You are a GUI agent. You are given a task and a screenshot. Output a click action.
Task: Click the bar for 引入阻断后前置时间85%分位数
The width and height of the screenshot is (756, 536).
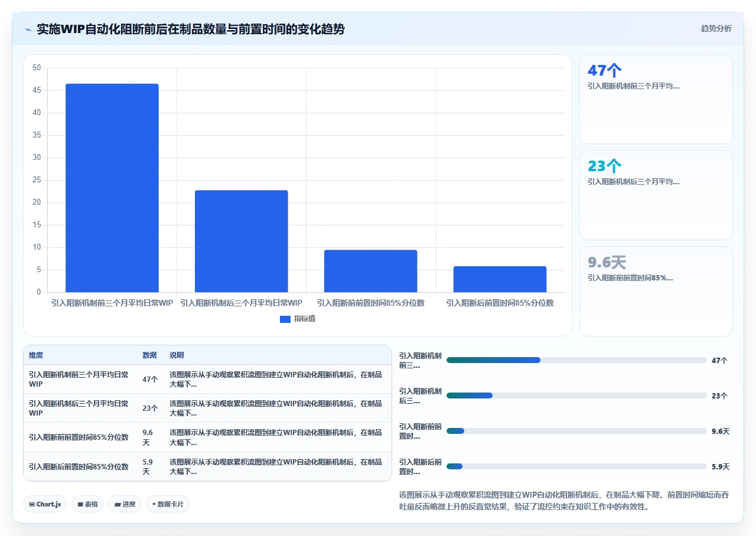(500, 279)
